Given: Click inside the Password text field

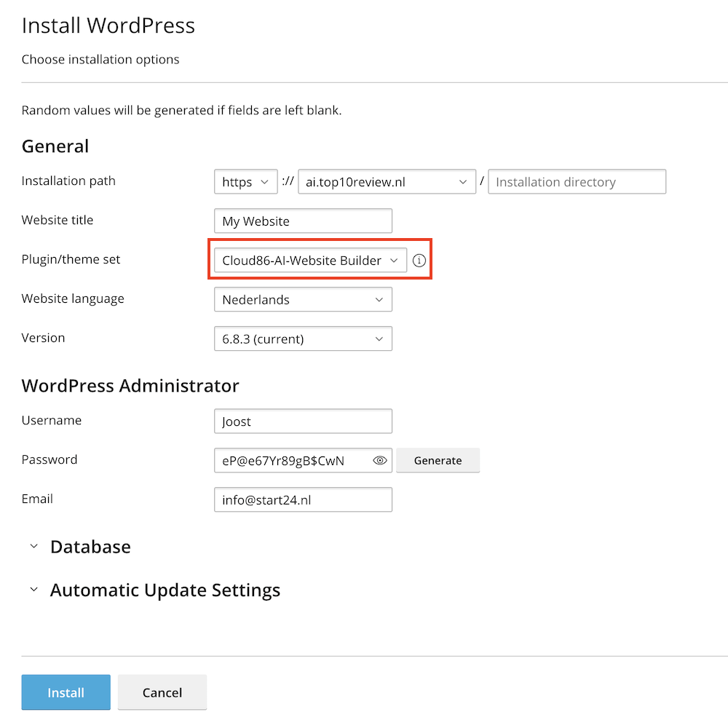Looking at the screenshot, I should tap(291, 460).
